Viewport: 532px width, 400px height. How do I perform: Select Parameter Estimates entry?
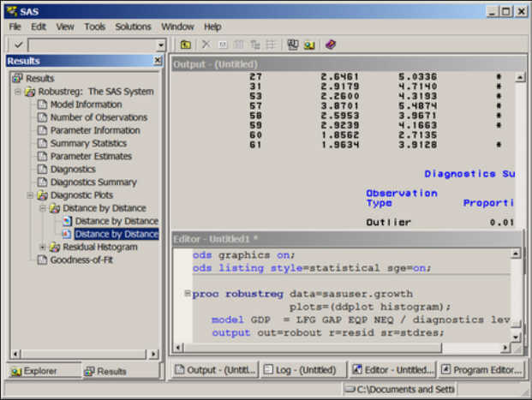point(91,156)
